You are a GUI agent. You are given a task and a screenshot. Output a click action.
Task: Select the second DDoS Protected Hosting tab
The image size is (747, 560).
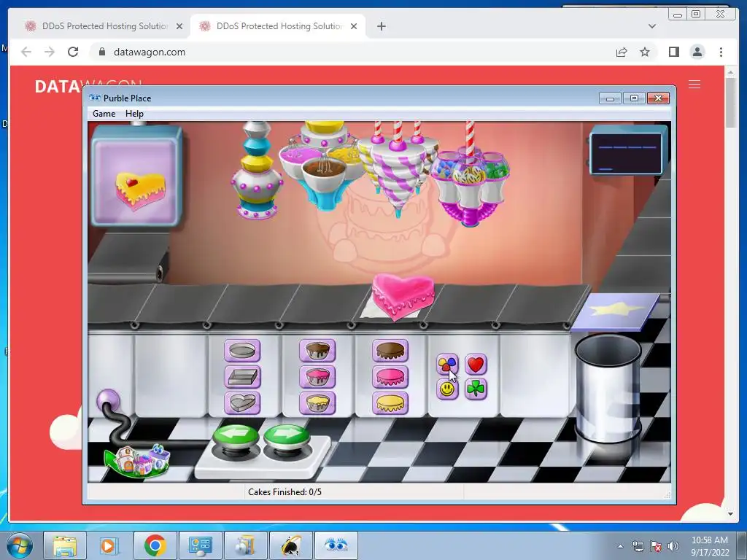278,26
